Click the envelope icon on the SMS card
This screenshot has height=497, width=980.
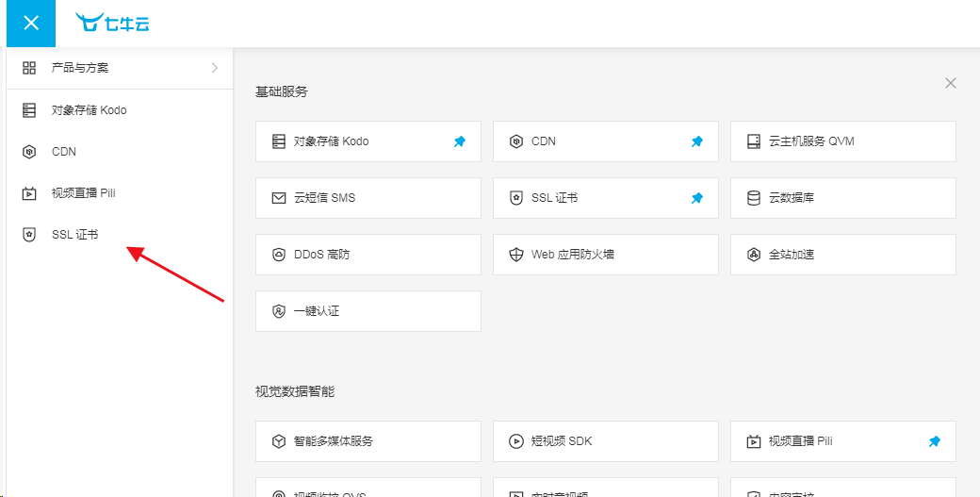279,198
